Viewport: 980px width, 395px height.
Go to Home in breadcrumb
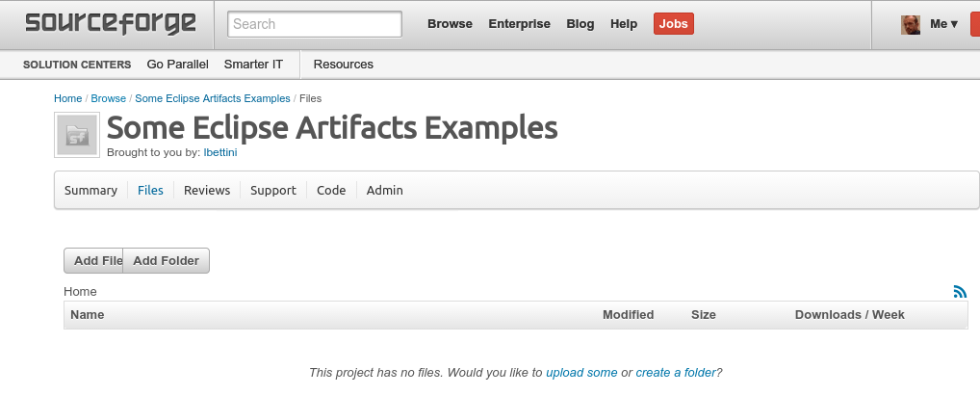pyautogui.click(x=68, y=98)
